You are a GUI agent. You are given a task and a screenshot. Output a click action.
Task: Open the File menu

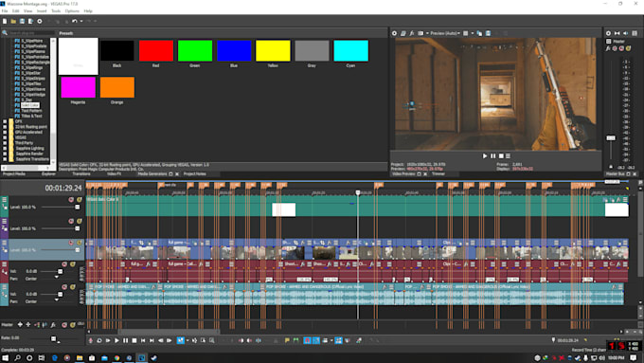click(x=5, y=11)
